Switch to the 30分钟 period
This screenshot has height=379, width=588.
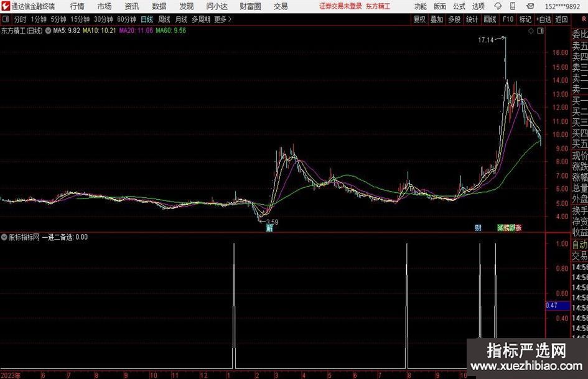[103, 19]
